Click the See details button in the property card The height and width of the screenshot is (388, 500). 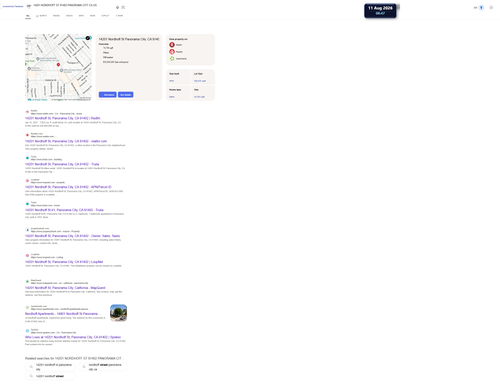pyautogui.click(x=126, y=95)
